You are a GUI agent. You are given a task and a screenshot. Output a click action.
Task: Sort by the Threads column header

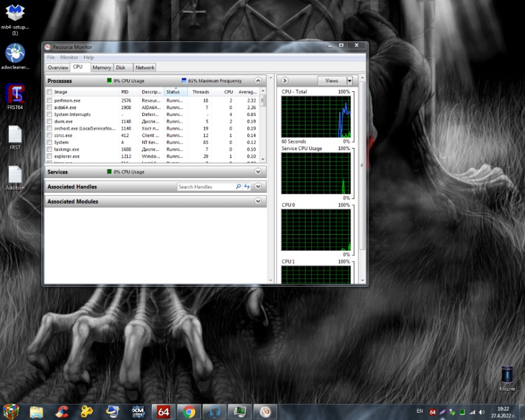[x=200, y=92]
